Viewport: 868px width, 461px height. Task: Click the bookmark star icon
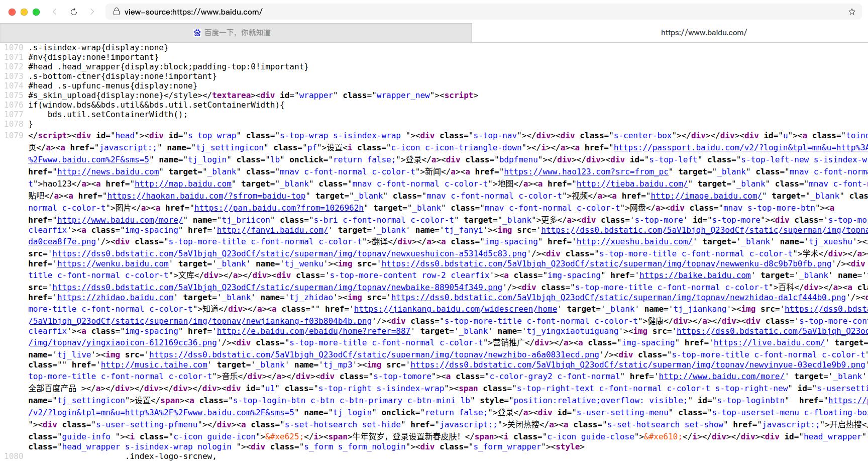[852, 12]
